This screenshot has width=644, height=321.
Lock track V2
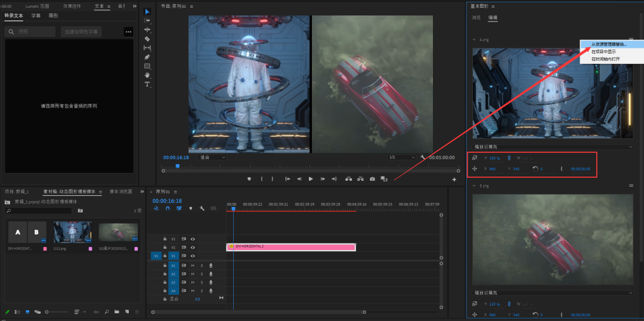[x=165, y=248]
